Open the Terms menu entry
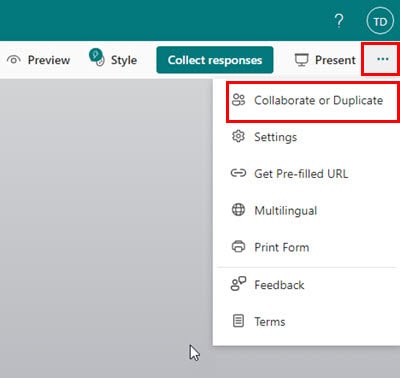400x378 pixels. 306,322
